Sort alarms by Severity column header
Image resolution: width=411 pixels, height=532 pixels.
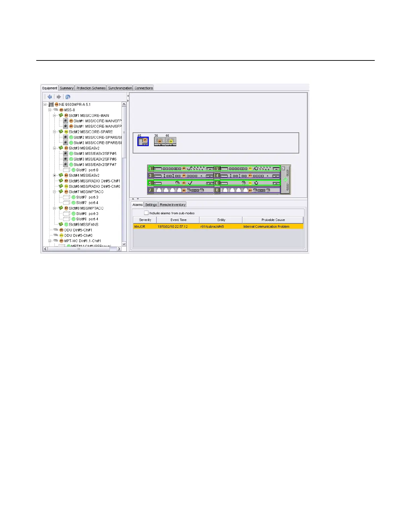tap(145, 220)
